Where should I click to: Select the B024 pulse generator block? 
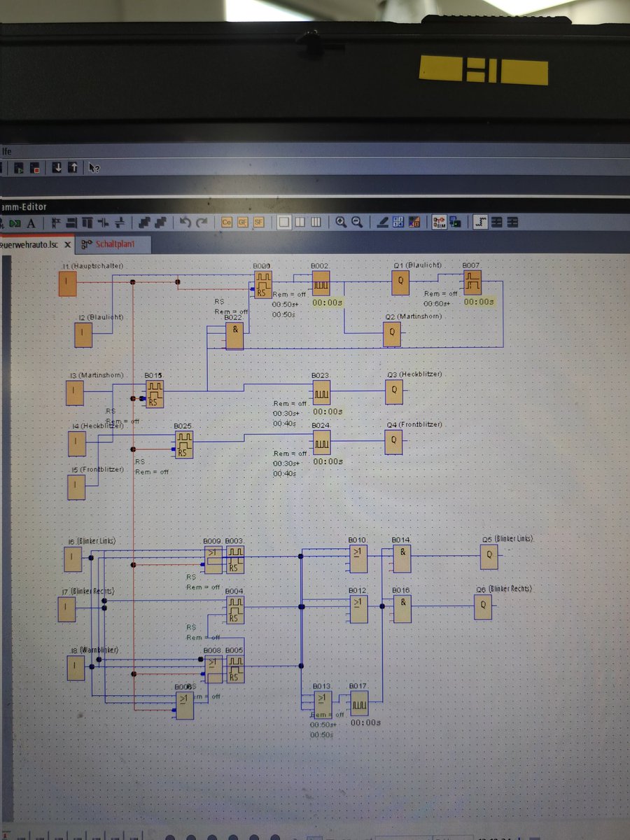pyautogui.click(x=321, y=442)
